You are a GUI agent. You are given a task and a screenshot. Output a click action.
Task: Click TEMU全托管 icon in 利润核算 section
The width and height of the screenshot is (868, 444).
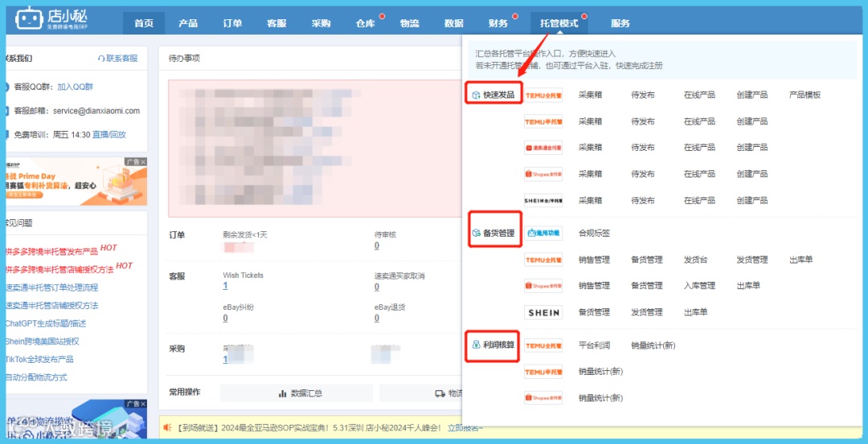pyautogui.click(x=543, y=345)
